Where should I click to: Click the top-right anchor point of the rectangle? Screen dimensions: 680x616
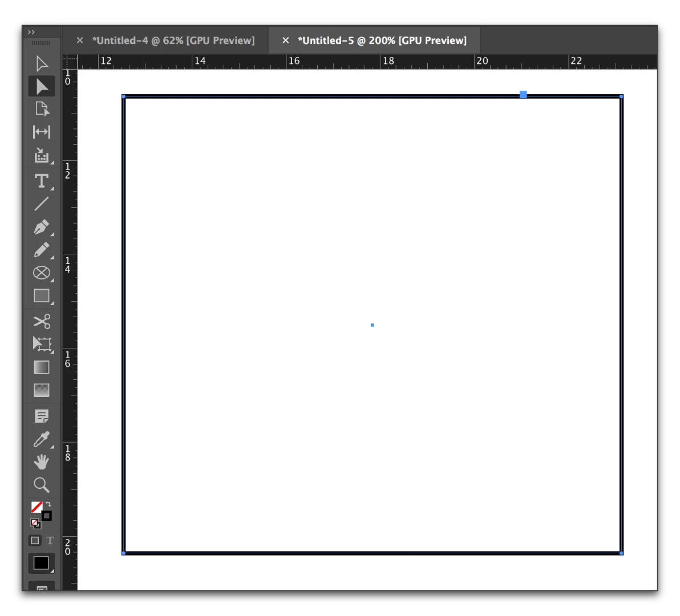point(621,96)
